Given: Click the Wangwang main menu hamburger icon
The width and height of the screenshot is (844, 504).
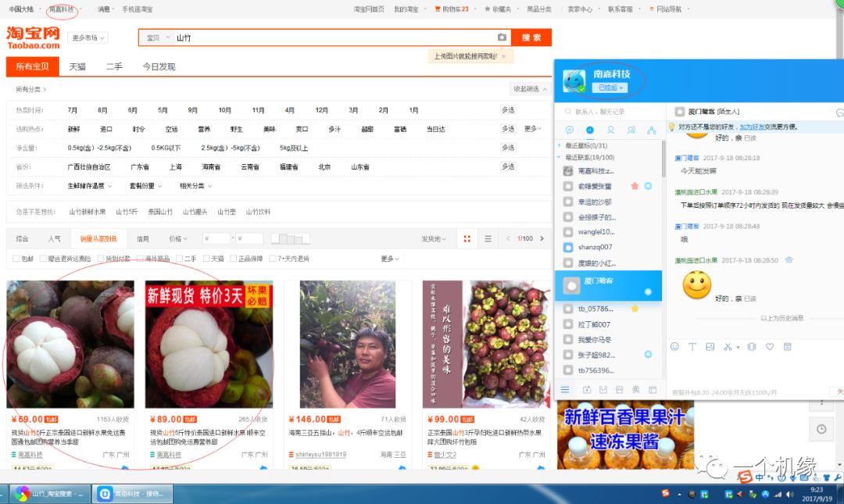Looking at the screenshot, I should tap(565, 389).
